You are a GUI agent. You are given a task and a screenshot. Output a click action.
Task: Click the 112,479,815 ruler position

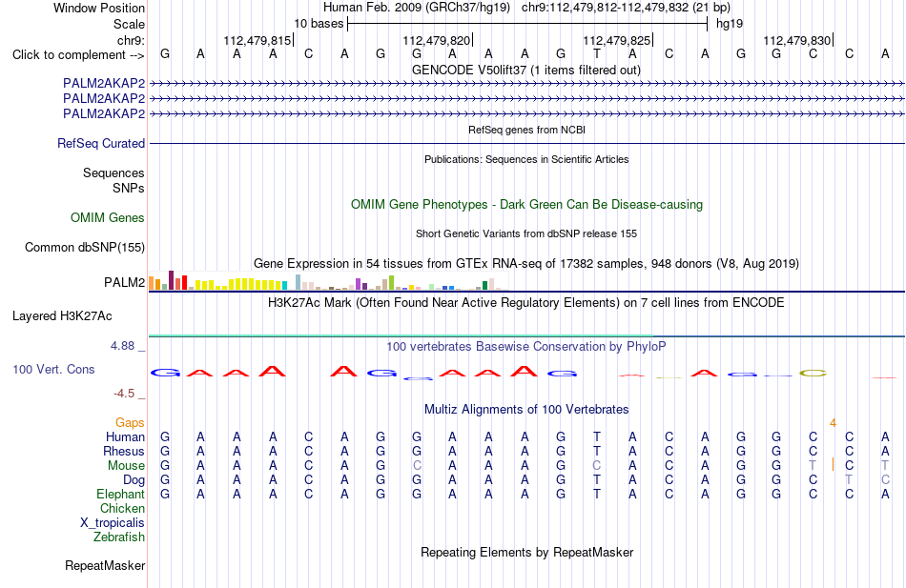(x=257, y=40)
